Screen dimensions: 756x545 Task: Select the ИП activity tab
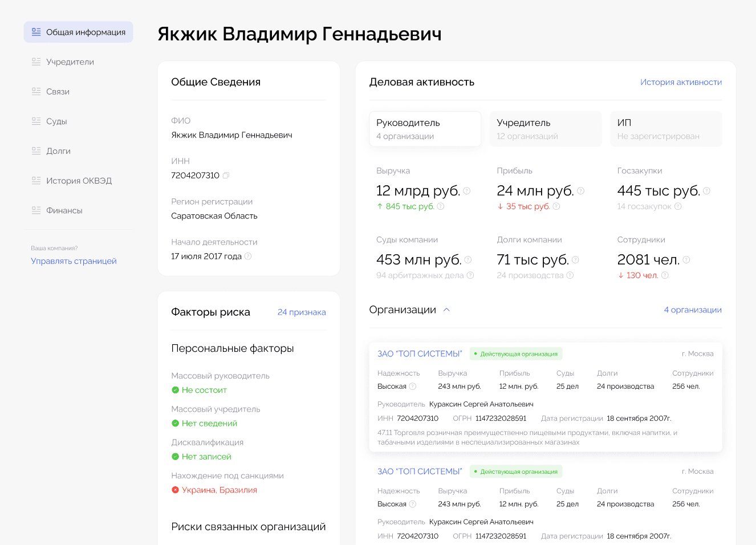pos(666,129)
